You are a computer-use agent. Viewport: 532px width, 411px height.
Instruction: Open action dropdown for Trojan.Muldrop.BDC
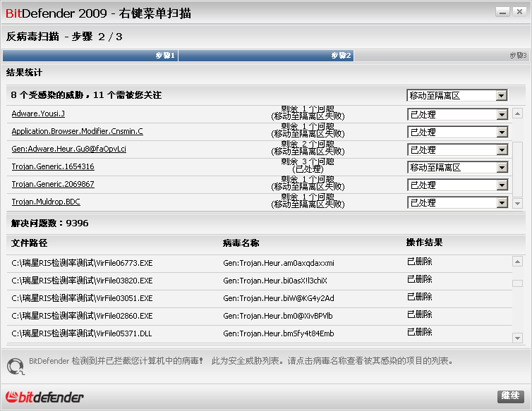(457, 203)
